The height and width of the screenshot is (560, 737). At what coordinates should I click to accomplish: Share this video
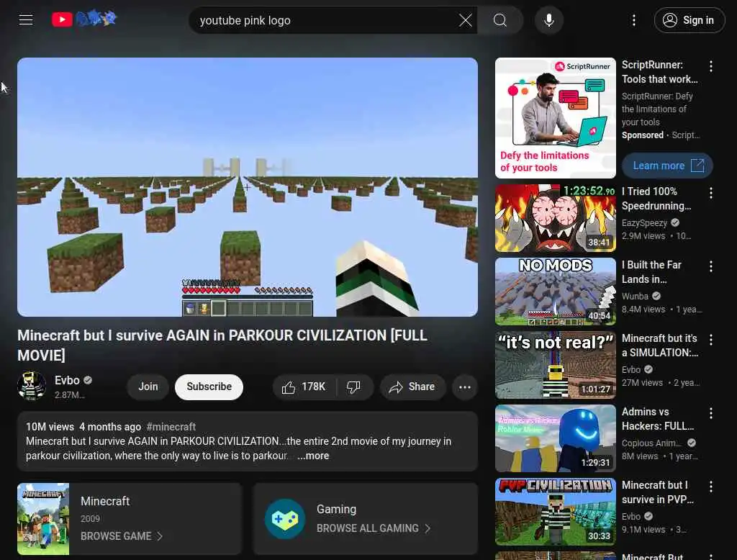tap(412, 387)
